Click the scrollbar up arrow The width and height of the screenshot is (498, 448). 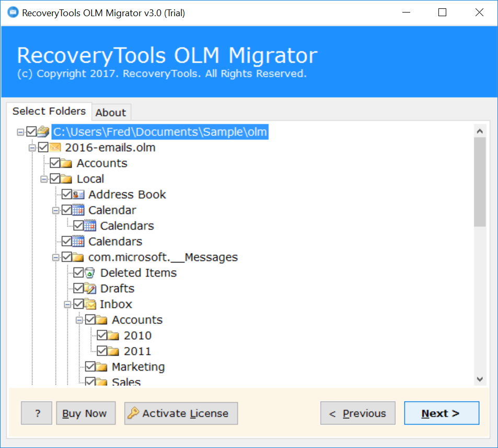(480, 131)
